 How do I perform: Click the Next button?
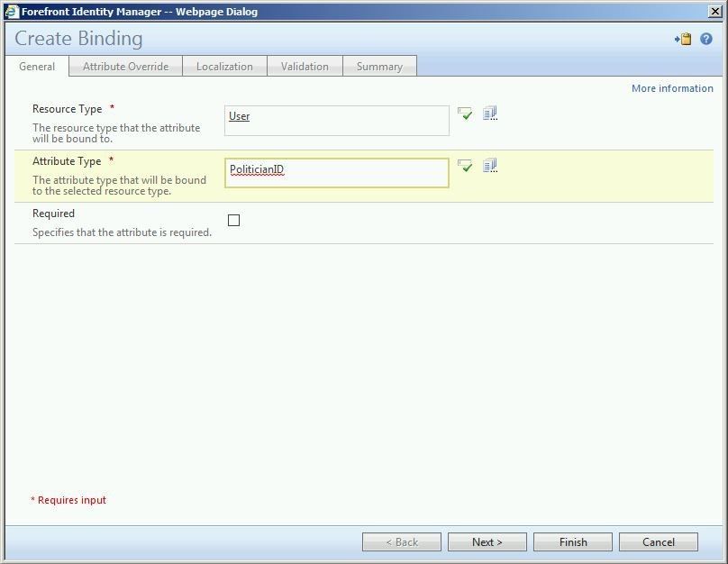tap(487, 541)
